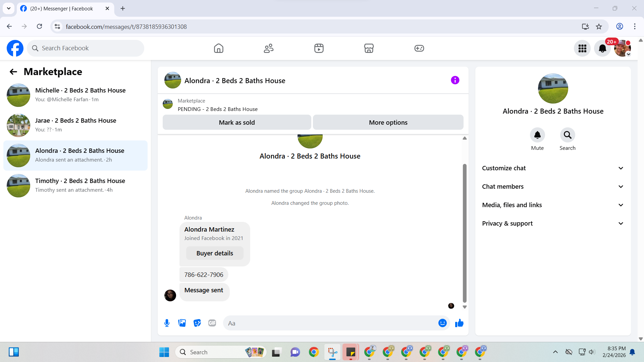
Task: Open the GIF picker
Action: pyautogui.click(x=212, y=323)
